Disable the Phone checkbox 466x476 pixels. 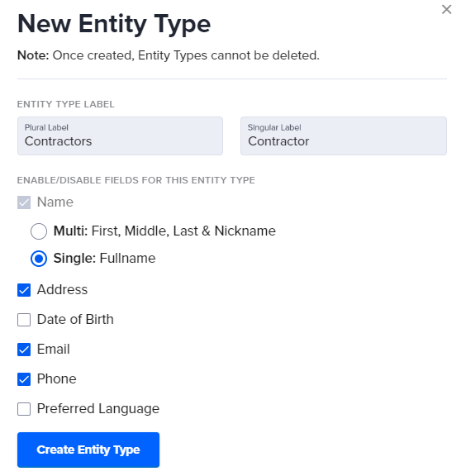click(24, 379)
